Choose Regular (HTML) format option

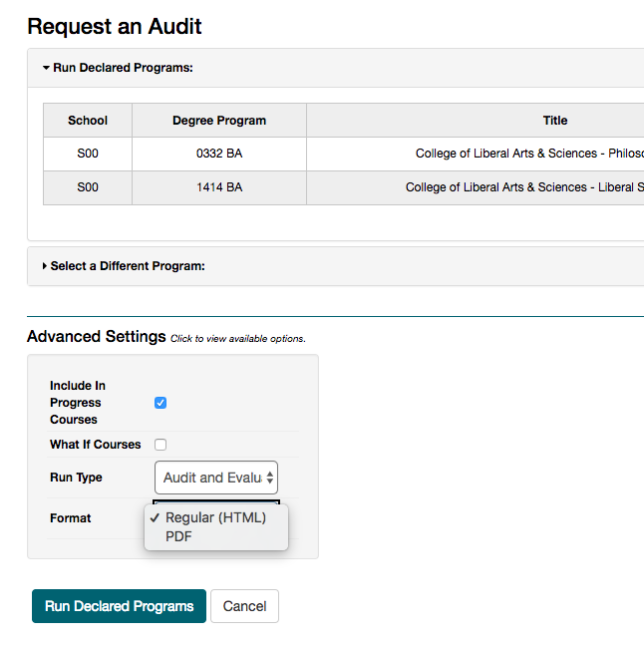(x=215, y=517)
